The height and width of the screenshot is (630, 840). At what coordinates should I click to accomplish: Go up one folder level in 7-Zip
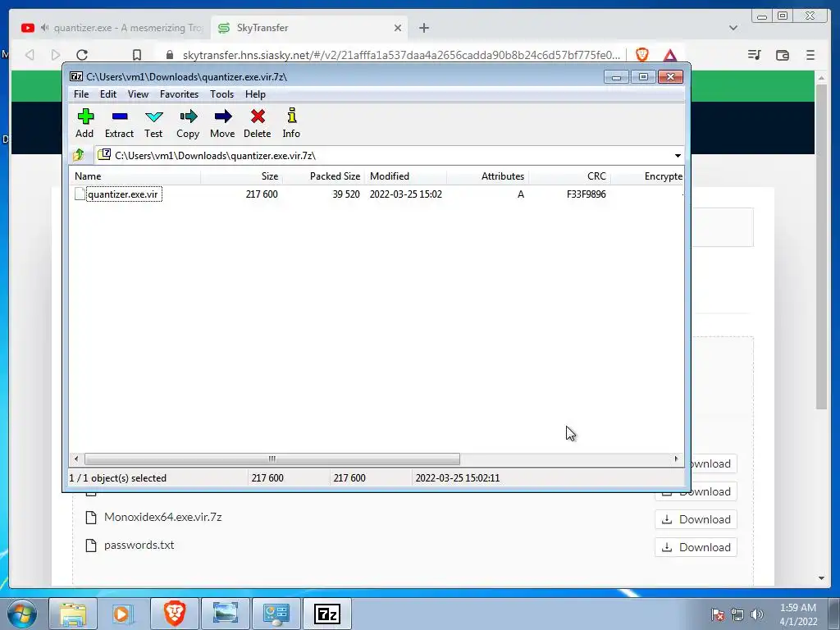click(x=79, y=155)
